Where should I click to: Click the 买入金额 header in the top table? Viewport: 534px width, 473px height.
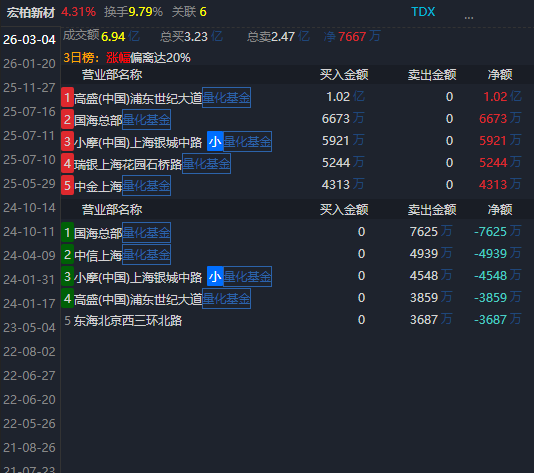(x=344, y=75)
